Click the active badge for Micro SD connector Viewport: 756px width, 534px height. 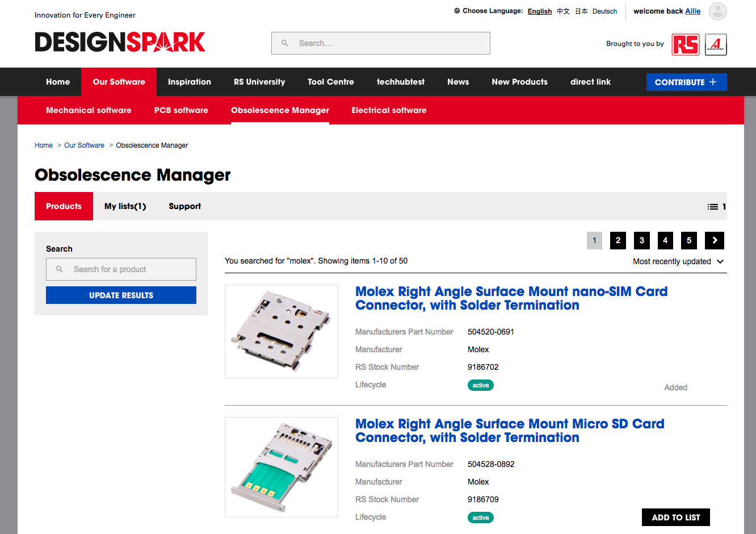(481, 518)
